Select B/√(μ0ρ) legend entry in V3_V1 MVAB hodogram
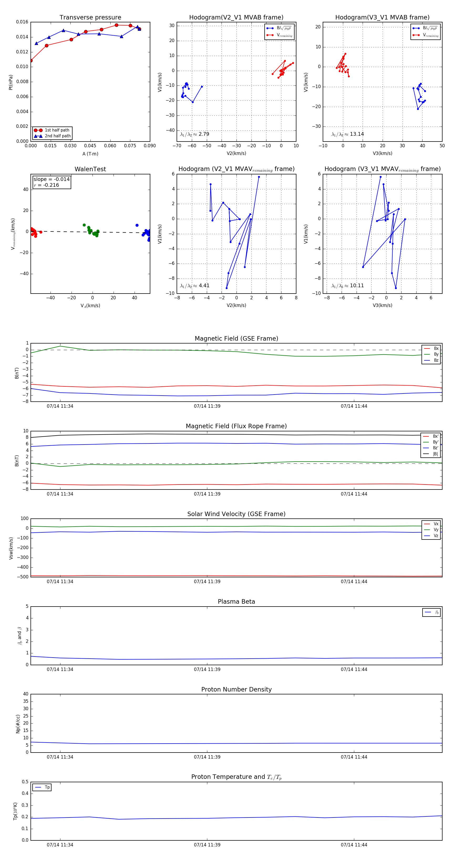Viewport: 473px width, 868px height. point(425,28)
